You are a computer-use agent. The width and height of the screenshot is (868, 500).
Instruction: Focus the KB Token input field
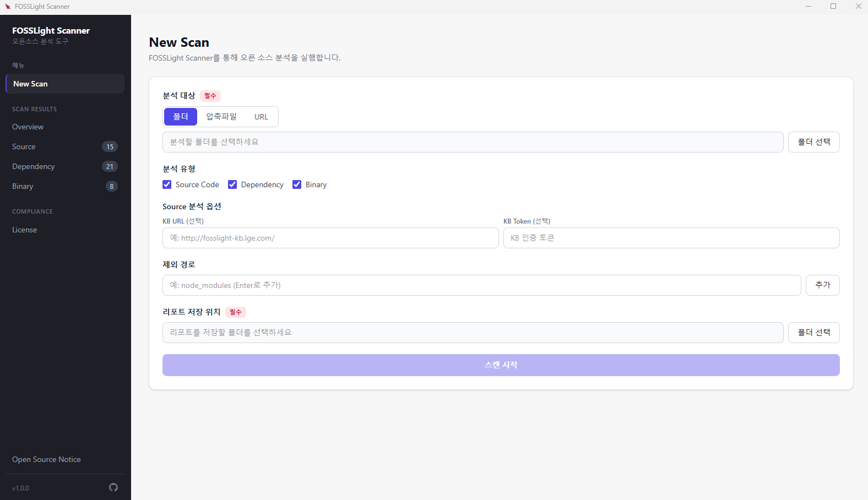click(671, 238)
